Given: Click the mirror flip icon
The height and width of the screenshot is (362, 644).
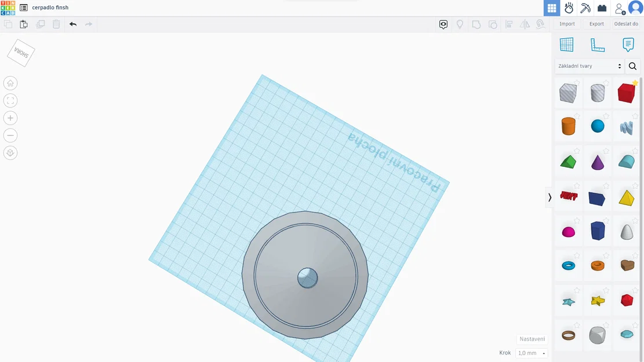Looking at the screenshot, I should point(525,24).
